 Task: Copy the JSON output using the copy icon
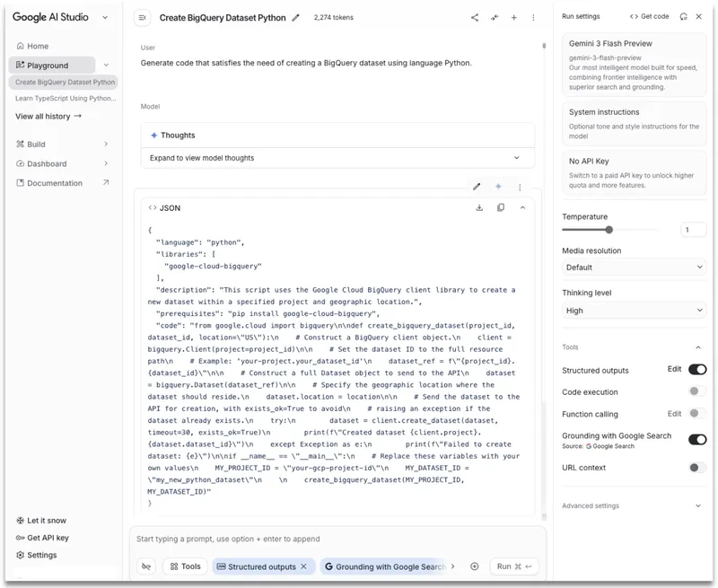click(501, 207)
